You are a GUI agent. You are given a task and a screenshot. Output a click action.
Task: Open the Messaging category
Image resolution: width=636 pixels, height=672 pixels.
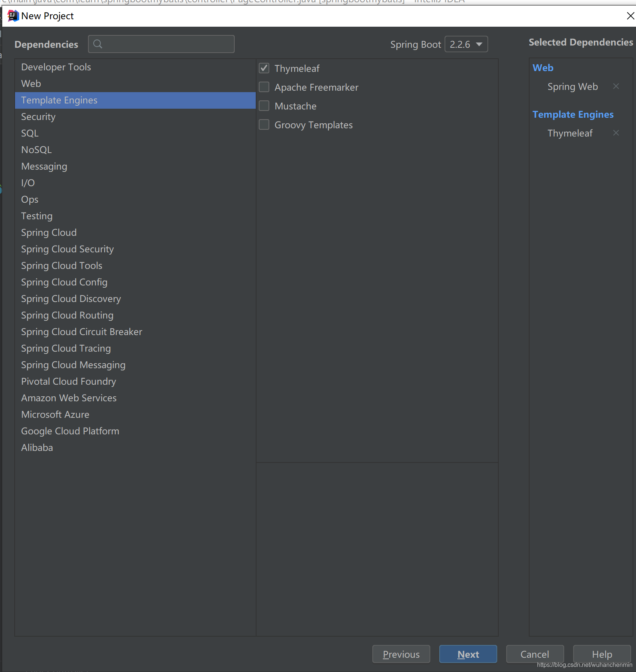[135, 167]
